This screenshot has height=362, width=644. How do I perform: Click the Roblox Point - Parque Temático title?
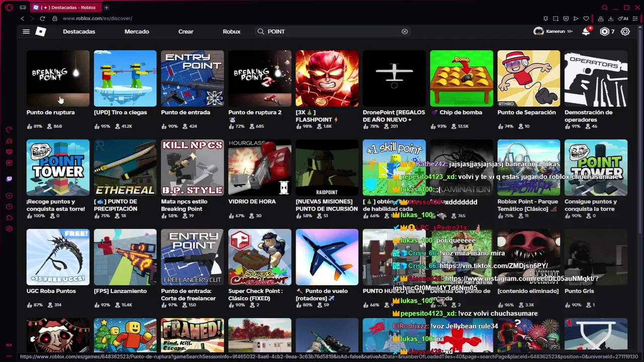(x=527, y=205)
